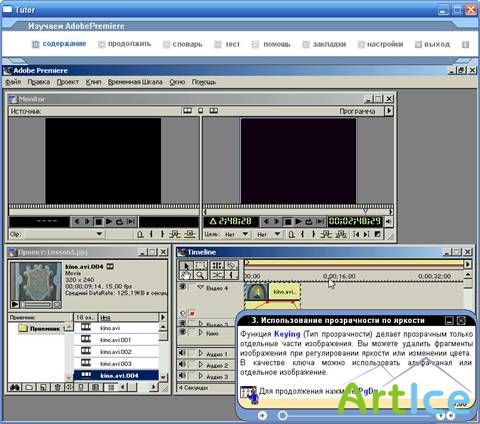Switch Monitor to dual view mode
Screen dimensions: 480x424
187,111
